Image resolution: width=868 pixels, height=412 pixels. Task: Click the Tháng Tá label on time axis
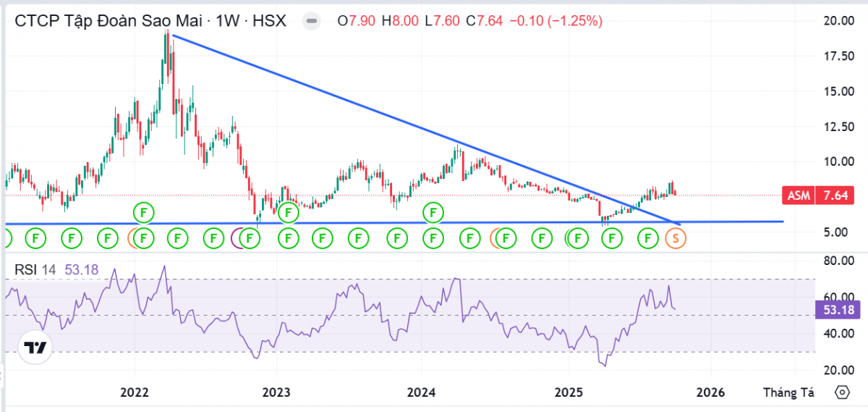[788, 392]
